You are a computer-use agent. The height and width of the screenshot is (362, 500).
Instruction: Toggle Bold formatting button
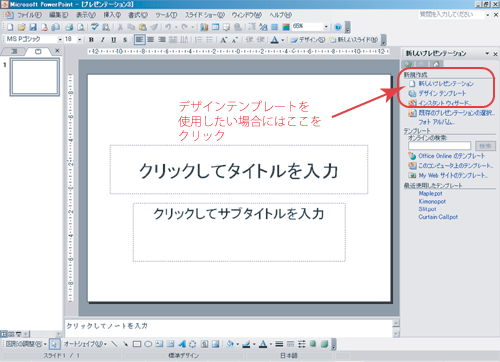point(91,40)
